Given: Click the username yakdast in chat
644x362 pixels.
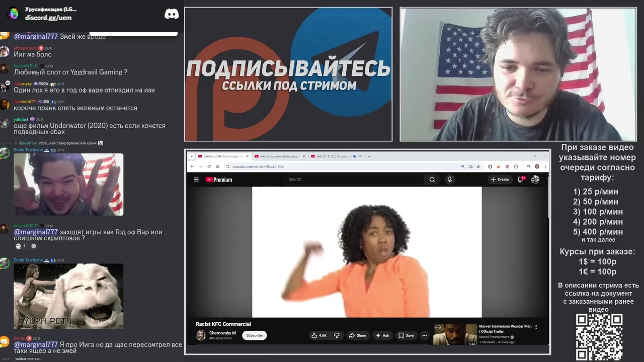Looking at the screenshot, I should (x=21, y=119).
